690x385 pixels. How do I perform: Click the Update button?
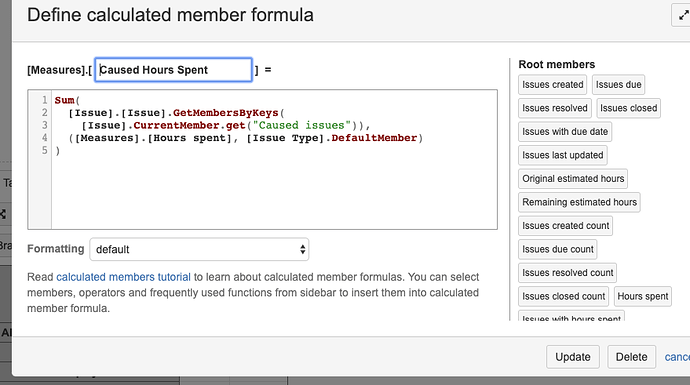573,357
